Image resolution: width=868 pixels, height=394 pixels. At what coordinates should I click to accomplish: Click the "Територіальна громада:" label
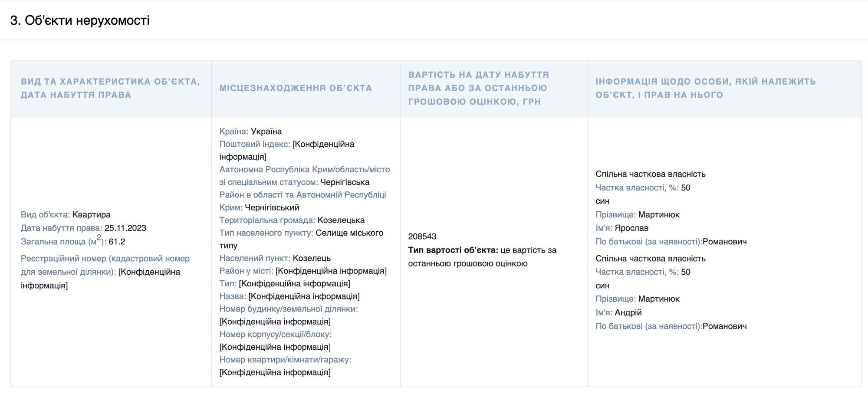tap(267, 220)
